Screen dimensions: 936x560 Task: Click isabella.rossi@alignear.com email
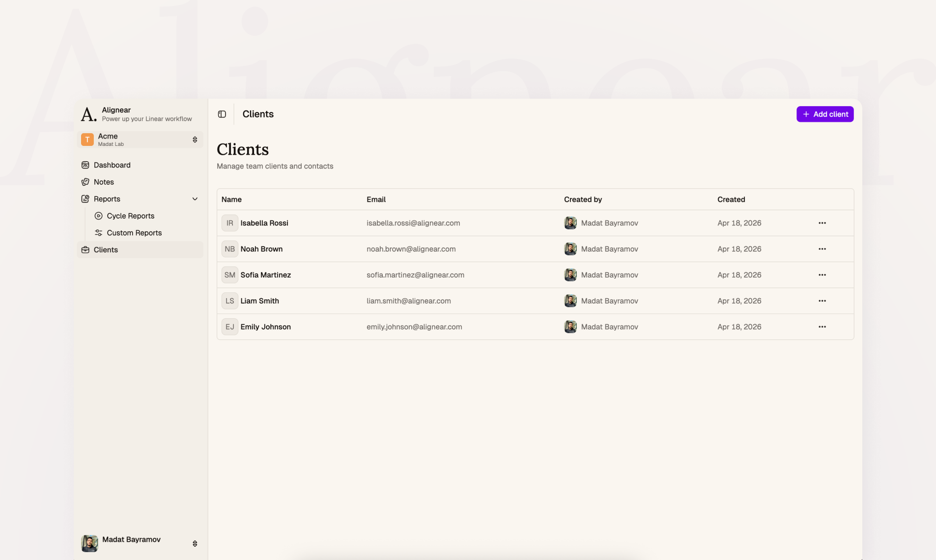(413, 223)
